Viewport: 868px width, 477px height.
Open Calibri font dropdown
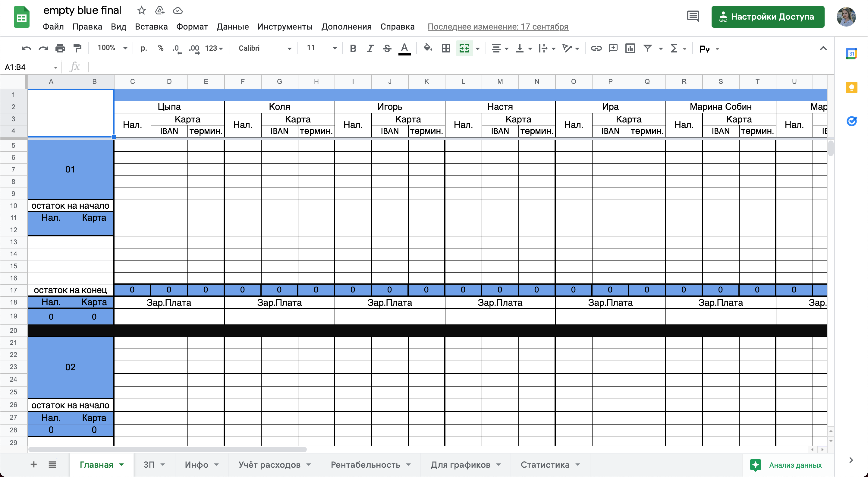(x=265, y=49)
